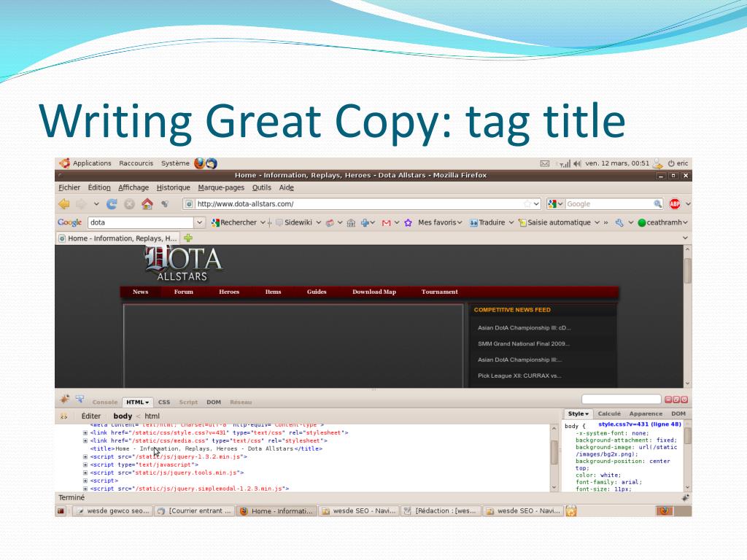The image size is (747, 560).
Task: Expand the jquery-1.3.2.min.js script node
Action: tap(85, 456)
